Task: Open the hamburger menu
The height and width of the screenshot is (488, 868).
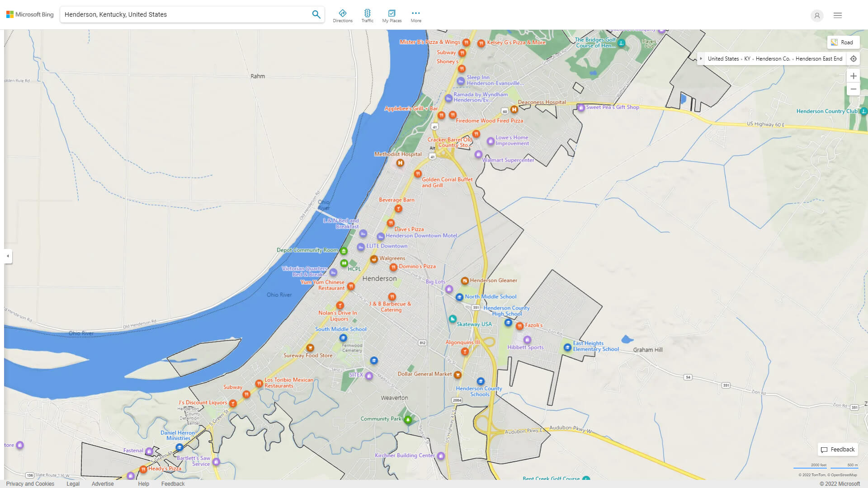Action: coord(837,15)
